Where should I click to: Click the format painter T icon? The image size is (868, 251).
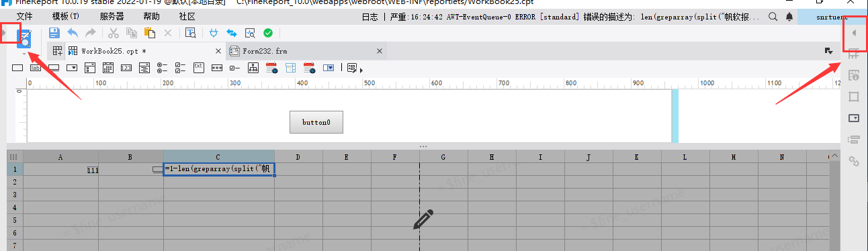pos(191,32)
